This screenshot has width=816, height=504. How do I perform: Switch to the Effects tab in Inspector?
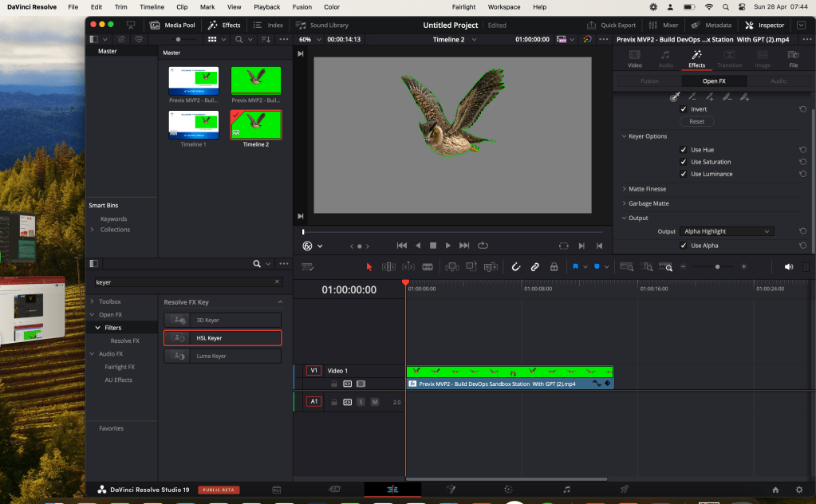696,59
